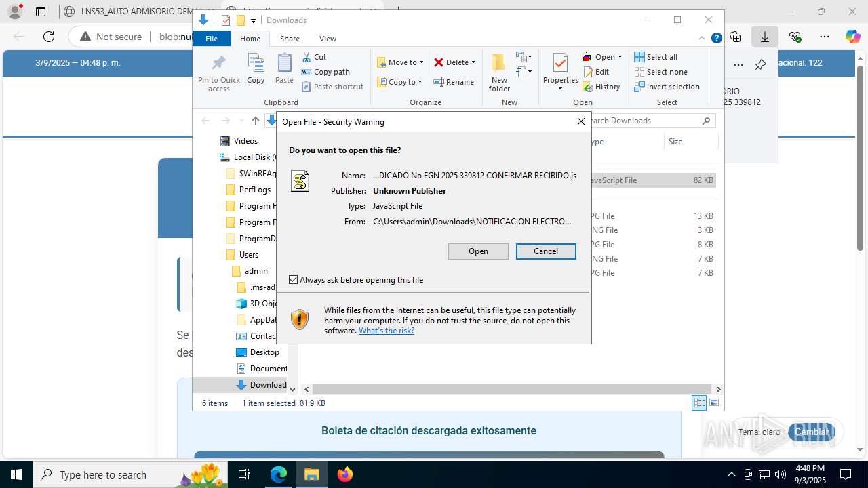
Task: Open Edge Settings and more menu
Action: [x=824, y=37]
